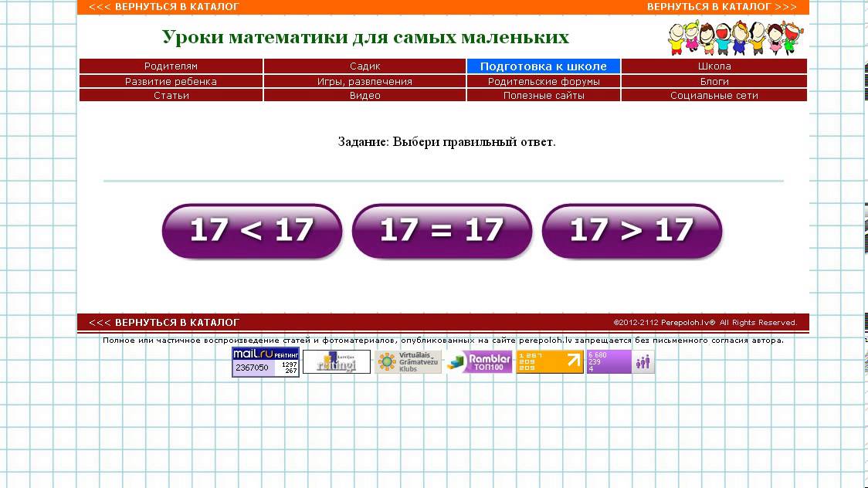Viewport: 868px width, 488px height.
Task: Open 'Социальные сети' menu item
Action: (x=714, y=95)
